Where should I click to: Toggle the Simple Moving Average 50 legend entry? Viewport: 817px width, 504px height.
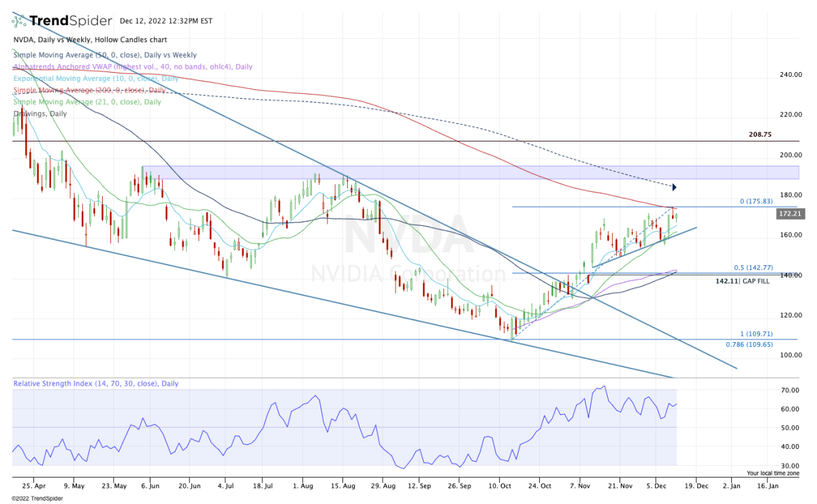[x=105, y=55]
